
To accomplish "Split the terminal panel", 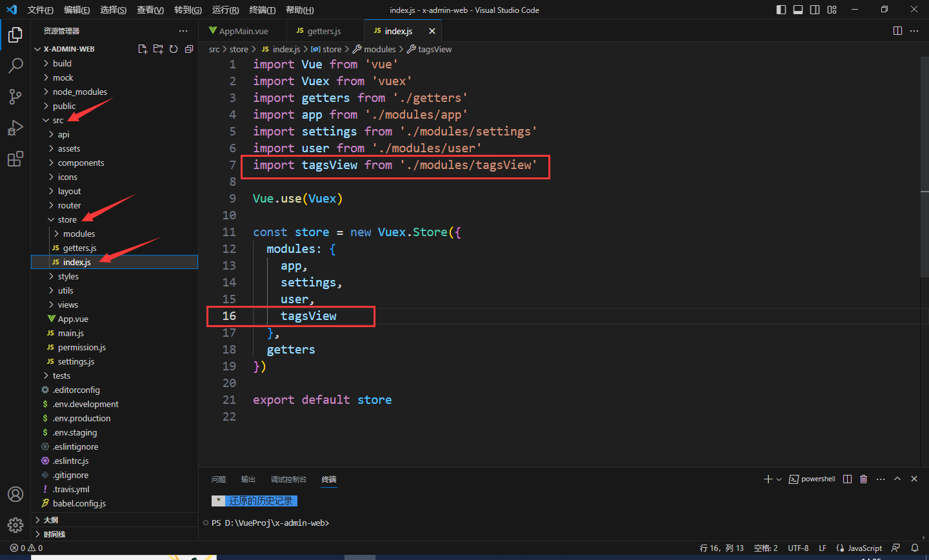I will tap(848, 479).
